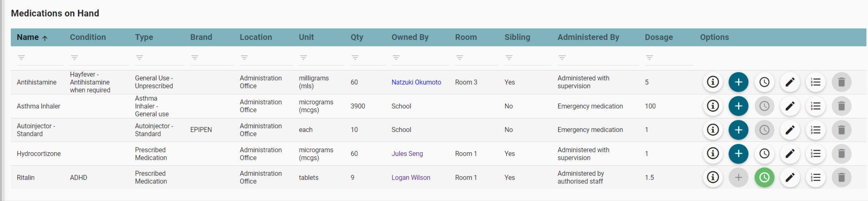The height and width of the screenshot is (201, 868).
Task: Sort by the Qty column header
Action: [x=357, y=37]
